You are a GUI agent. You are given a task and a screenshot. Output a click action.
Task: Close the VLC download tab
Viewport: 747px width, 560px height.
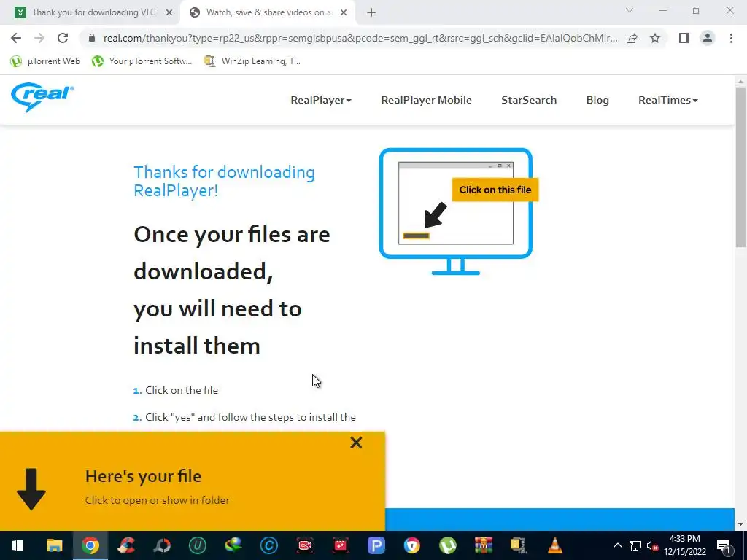point(169,13)
